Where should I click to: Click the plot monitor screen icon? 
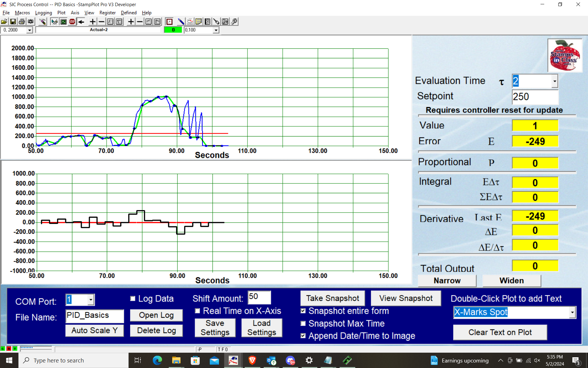(x=63, y=21)
